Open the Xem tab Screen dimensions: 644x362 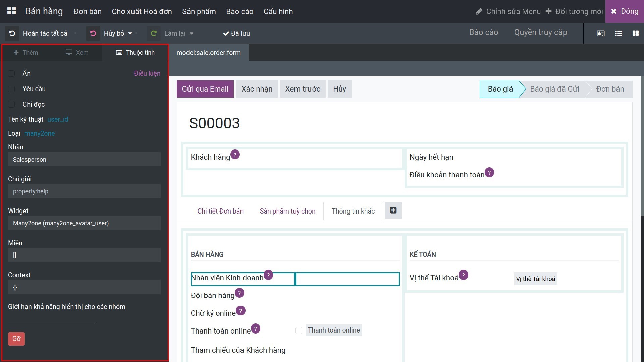pos(77,53)
